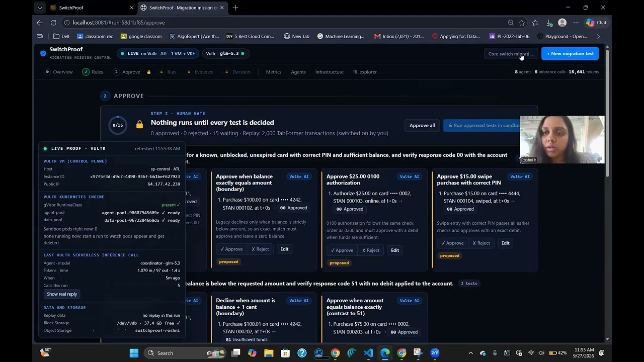Click the 0/15 progress ring
Image resolution: width=644 pixels, height=362 pixels.
[x=118, y=125]
